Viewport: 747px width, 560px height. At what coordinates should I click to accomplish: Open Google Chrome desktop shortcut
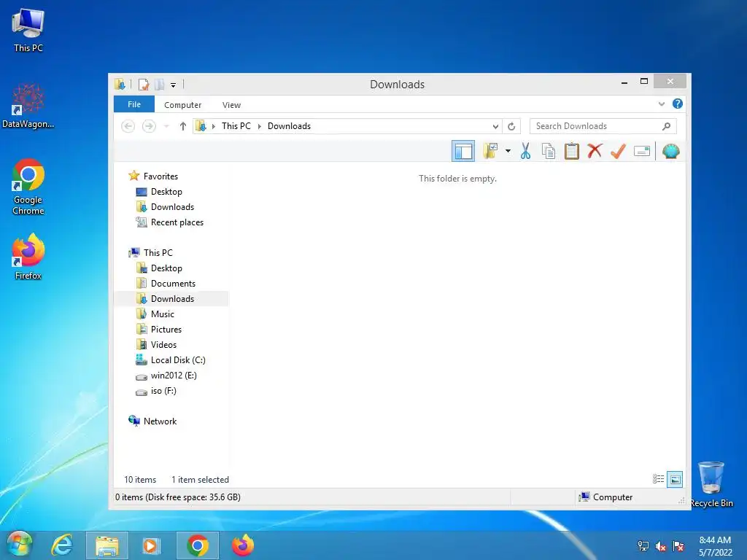point(28,187)
